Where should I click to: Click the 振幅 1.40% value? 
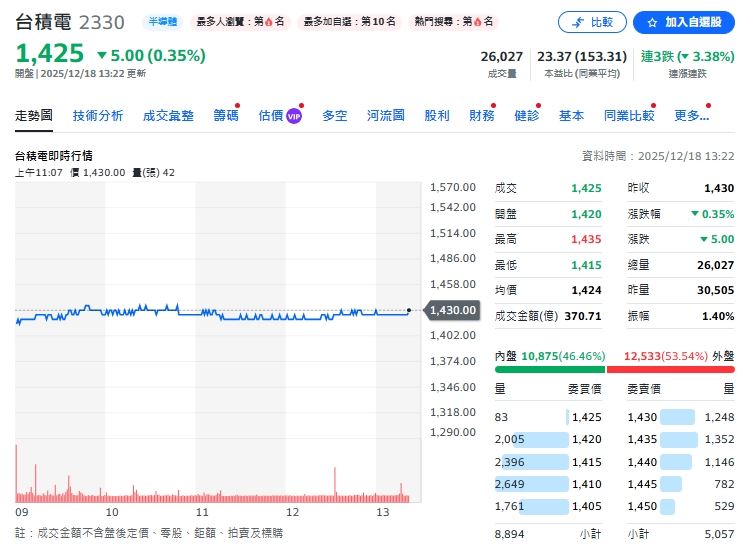pyautogui.click(x=718, y=316)
